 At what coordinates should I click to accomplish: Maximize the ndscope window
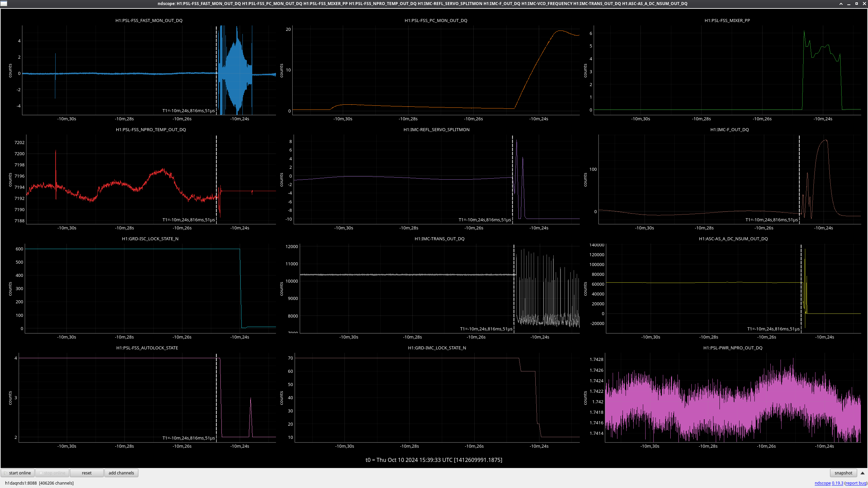click(x=856, y=3)
